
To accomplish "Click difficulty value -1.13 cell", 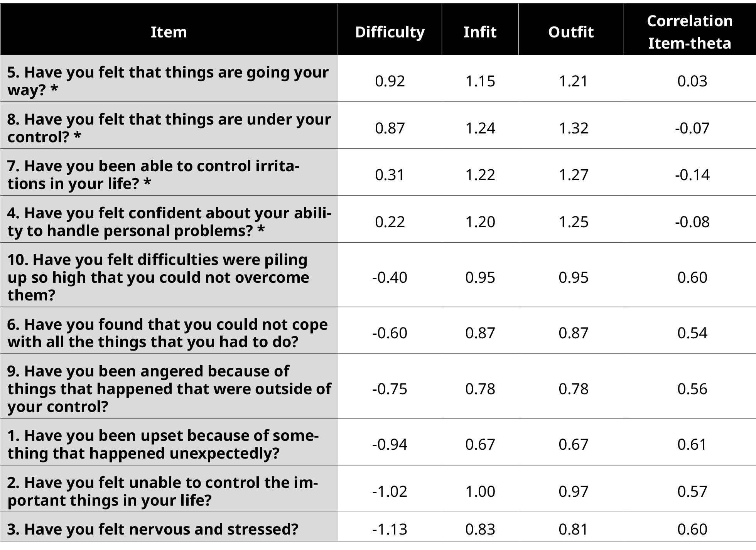I will [x=390, y=529].
